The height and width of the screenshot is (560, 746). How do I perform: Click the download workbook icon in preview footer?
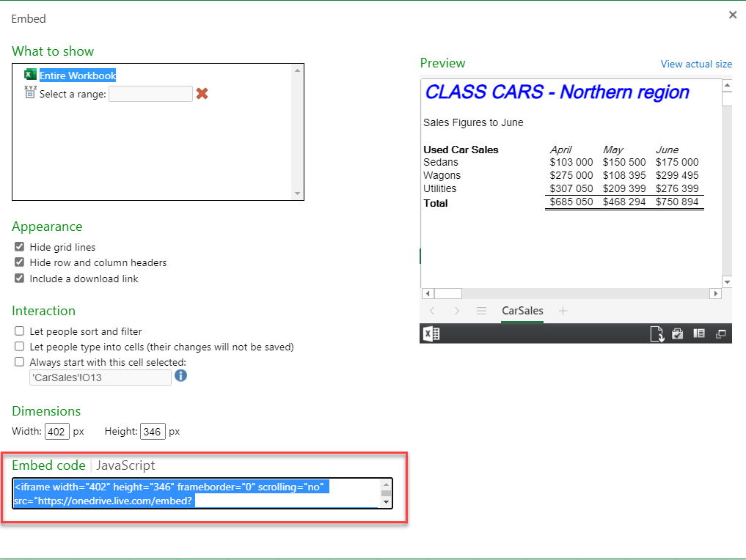[657, 334]
